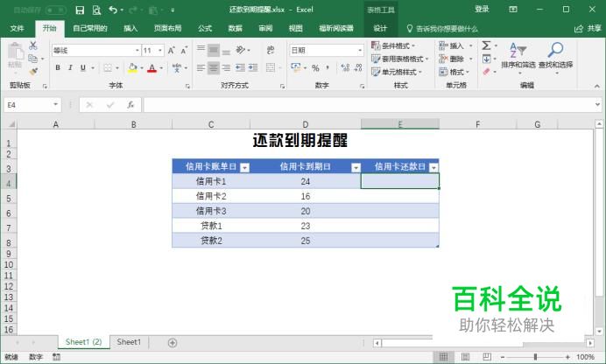Open filter dropdown for 信用卡还款日 column
This screenshot has width=606, height=364.
[433, 167]
